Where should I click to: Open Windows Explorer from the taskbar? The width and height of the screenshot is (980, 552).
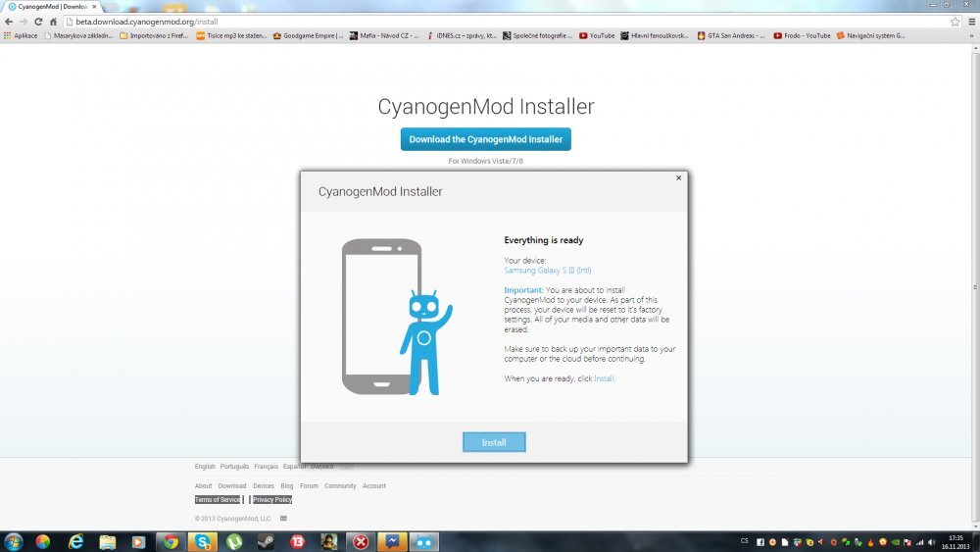[107, 541]
